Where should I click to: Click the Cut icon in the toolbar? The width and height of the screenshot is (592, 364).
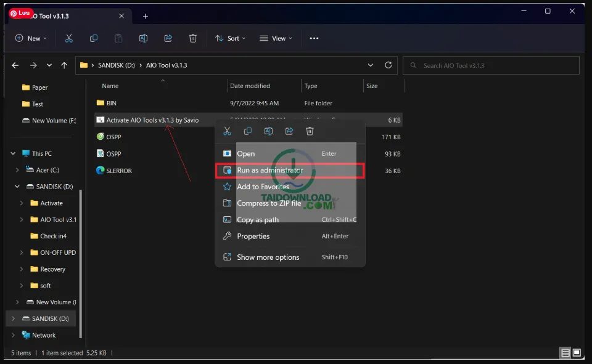click(68, 38)
